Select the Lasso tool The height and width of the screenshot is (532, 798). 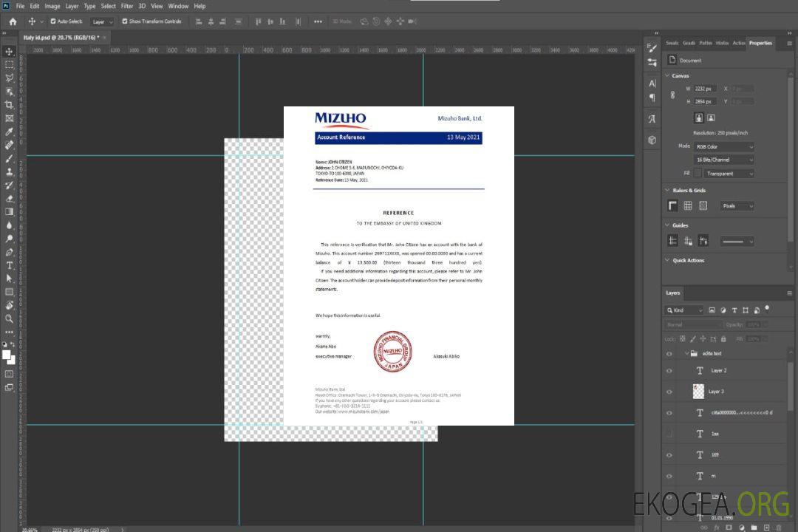pyautogui.click(x=9, y=78)
